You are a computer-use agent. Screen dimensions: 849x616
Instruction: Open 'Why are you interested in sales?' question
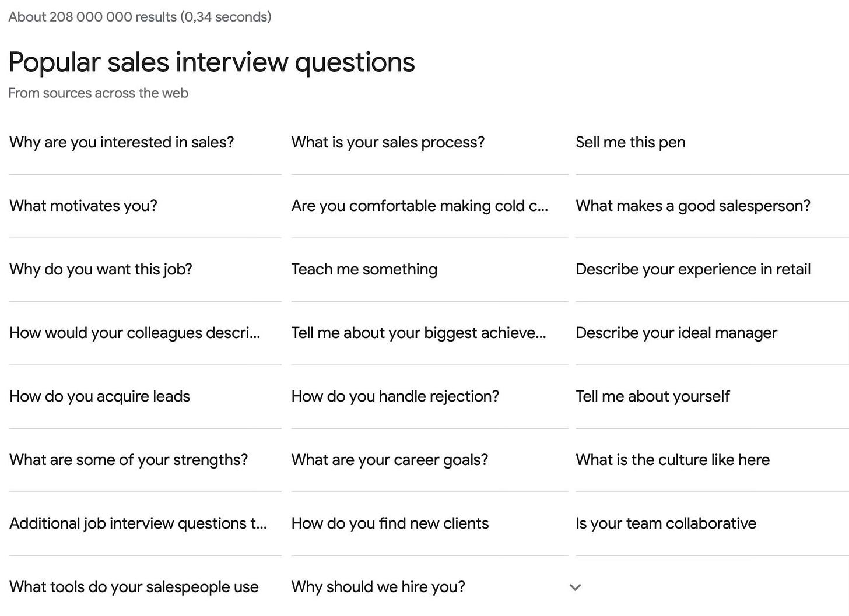[122, 142]
